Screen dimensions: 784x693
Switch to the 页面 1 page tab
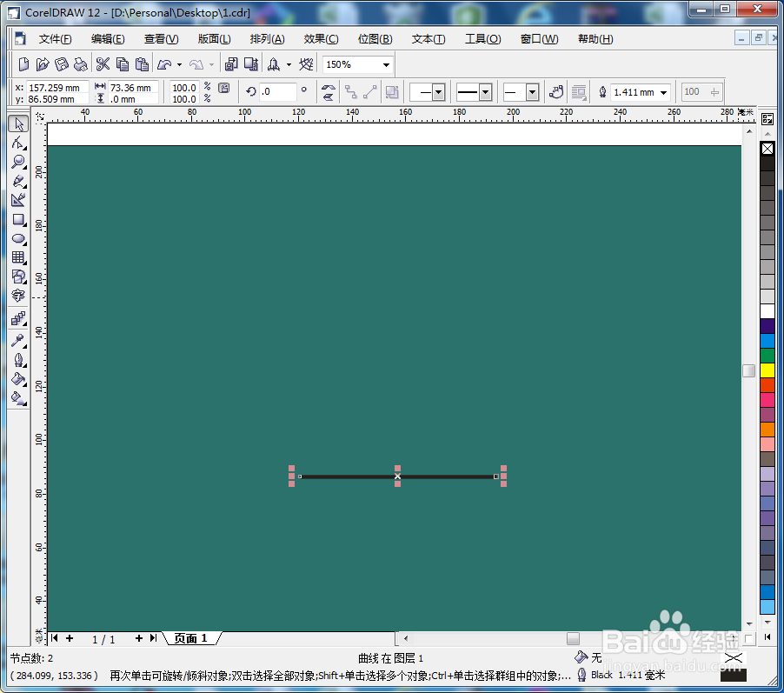[190, 638]
